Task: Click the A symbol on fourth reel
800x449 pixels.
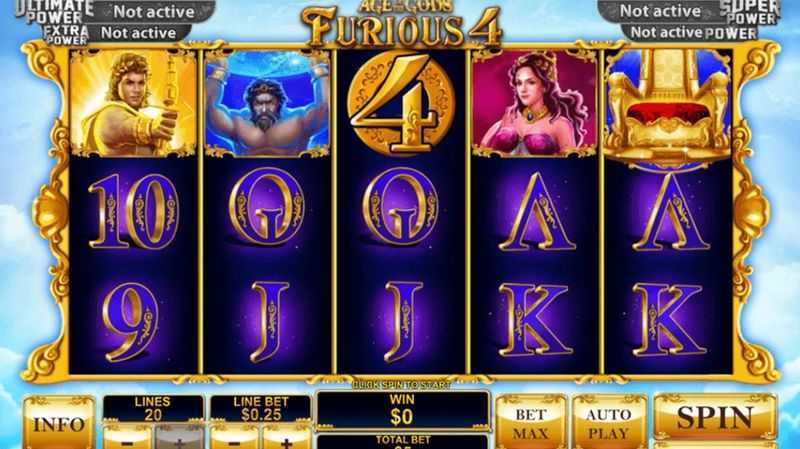Action: pos(536,212)
